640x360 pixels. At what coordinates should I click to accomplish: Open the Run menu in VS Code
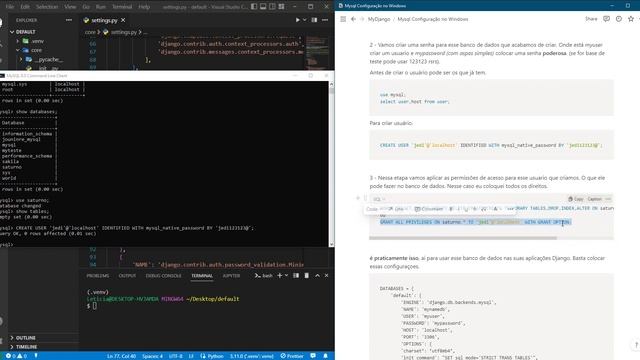pos(100,7)
